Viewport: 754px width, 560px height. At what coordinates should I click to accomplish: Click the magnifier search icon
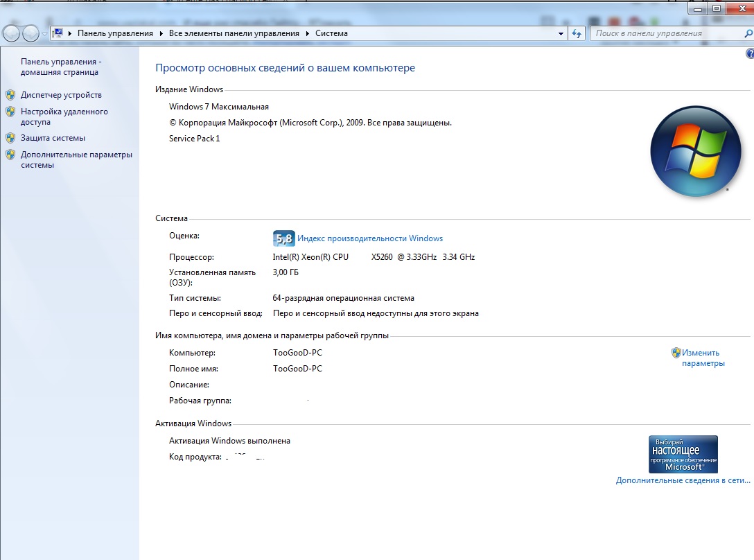point(748,33)
